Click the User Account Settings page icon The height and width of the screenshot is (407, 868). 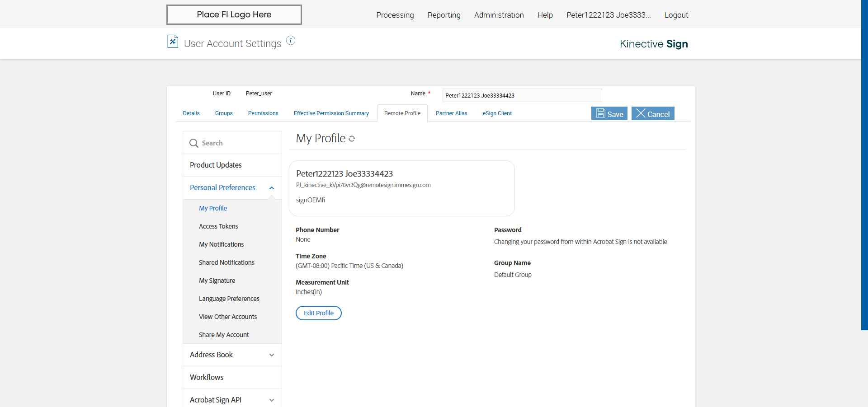[x=173, y=42]
